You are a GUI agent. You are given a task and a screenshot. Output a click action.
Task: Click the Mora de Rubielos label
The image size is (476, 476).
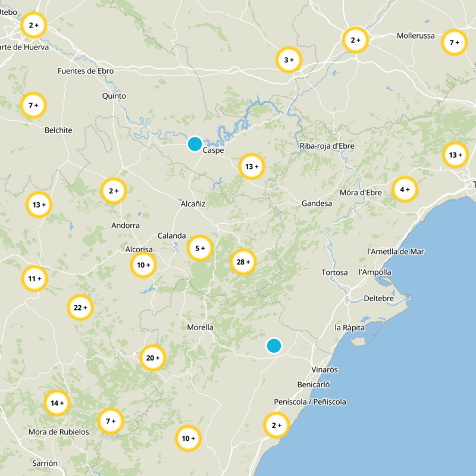tap(59, 432)
